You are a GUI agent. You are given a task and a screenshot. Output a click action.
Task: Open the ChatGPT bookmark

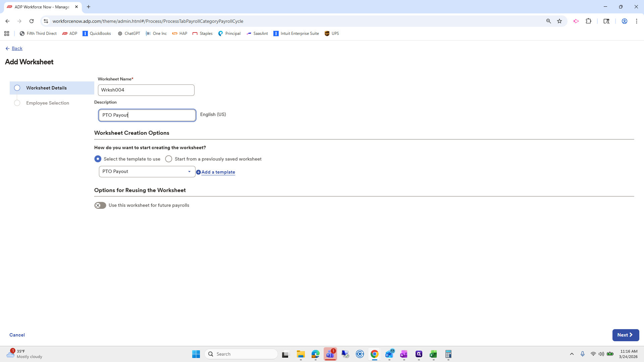click(128, 33)
